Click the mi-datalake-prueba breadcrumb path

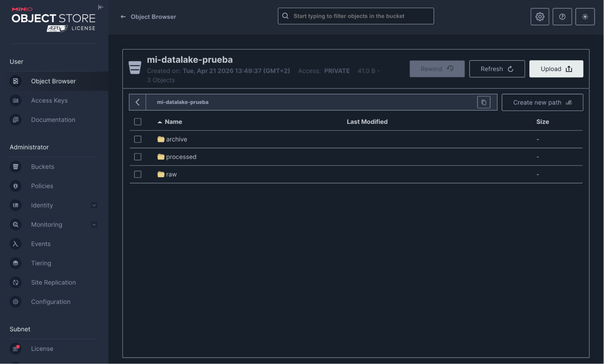pos(182,102)
